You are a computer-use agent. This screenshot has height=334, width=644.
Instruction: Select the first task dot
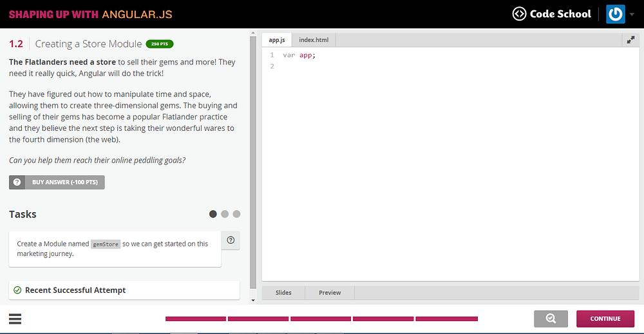click(x=213, y=214)
